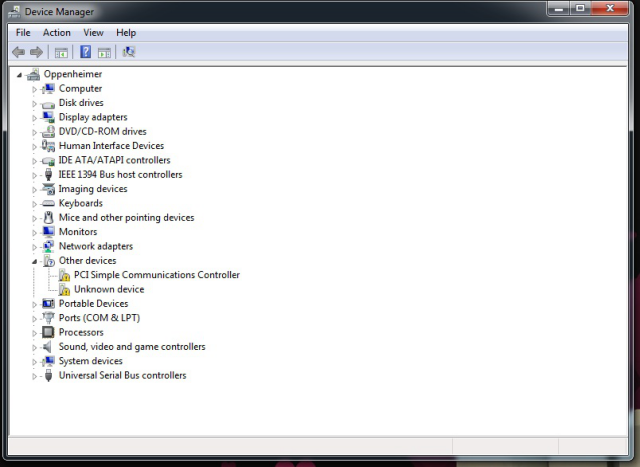Image resolution: width=640 pixels, height=467 pixels.
Task: Open the Action menu
Action: pyautogui.click(x=57, y=33)
